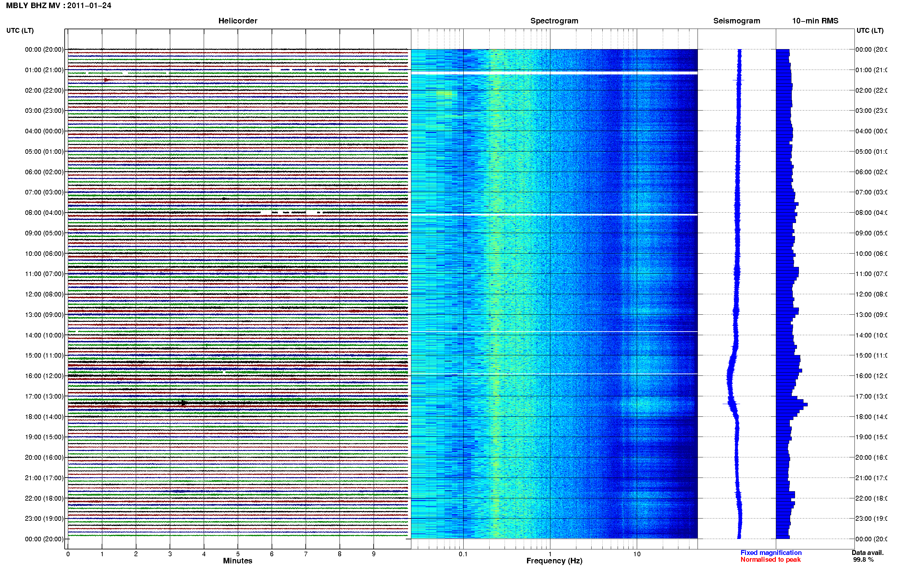Viewport: 924px width, 578px height.
Task: Click the thick black helicorder trace after 17:00
Action: click(237, 403)
